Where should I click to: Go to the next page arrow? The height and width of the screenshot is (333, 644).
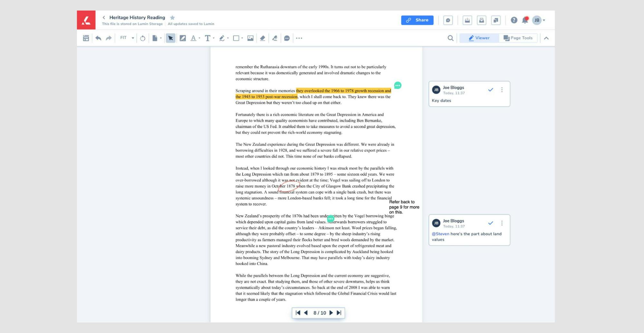pyautogui.click(x=331, y=313)
